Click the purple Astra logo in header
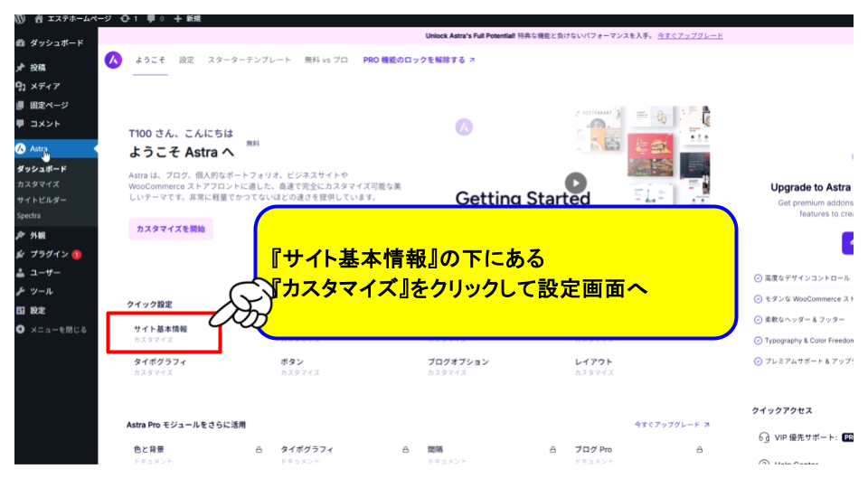Screen dimensions: 868x488 point(114,60)
